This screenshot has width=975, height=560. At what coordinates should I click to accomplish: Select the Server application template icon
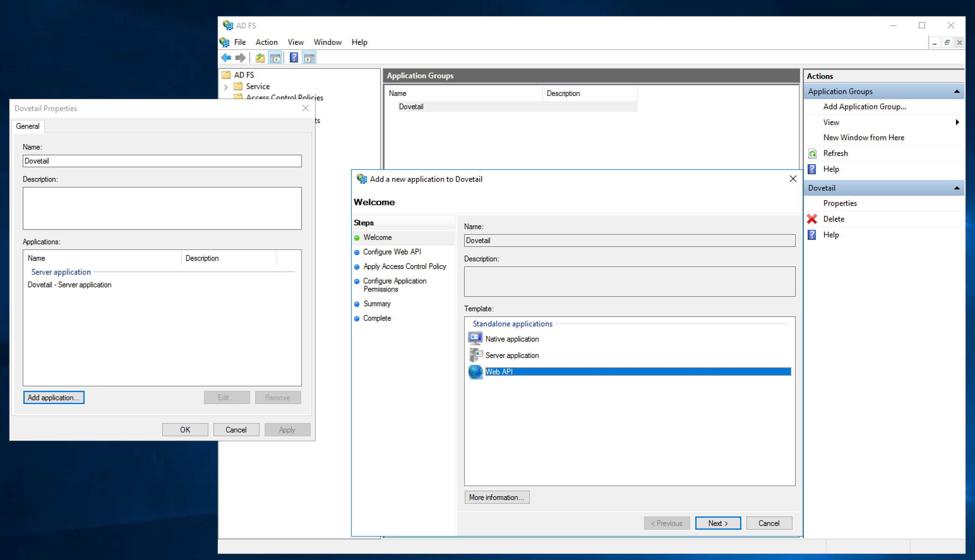pyautogui.click(x=476, y=355)
